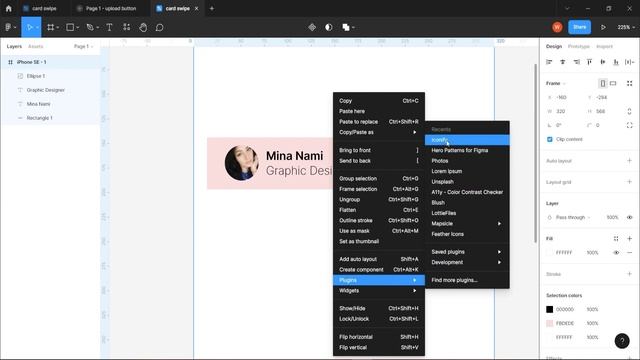Open the zoom level dropdown
The width and height of the screenshot is (640, 360).
click(626, 27)
